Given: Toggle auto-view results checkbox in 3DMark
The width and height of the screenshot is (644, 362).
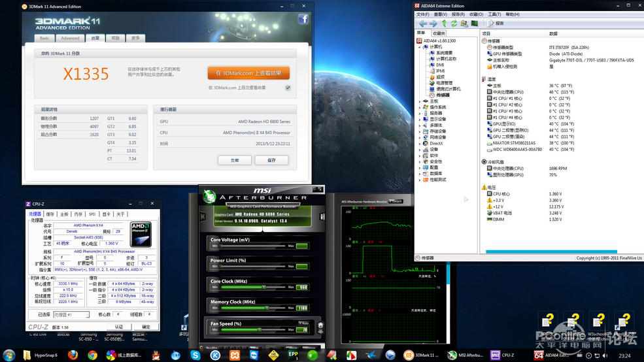Looking at the screenshot, I should pyautogui.click(x=288, y=88).
